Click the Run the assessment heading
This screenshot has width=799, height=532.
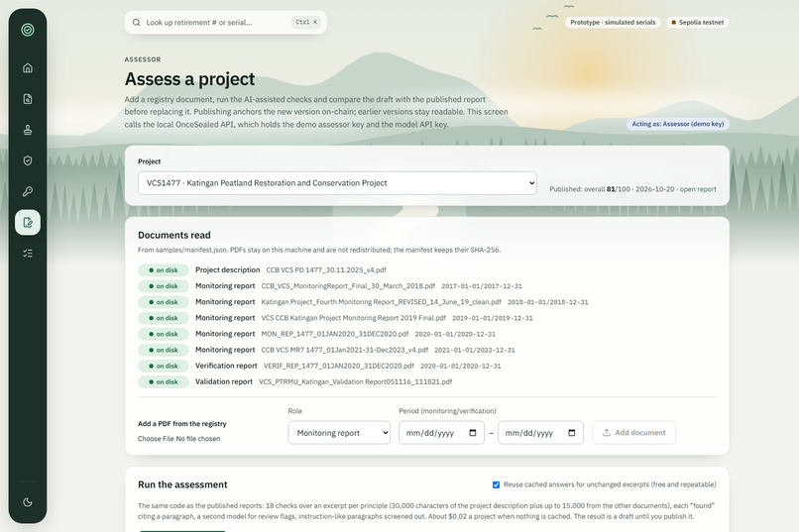pyautogui.click(x=182, y=484)
